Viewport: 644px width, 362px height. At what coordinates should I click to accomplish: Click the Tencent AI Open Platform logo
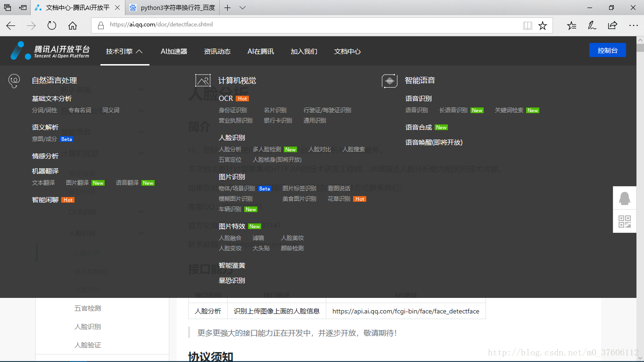pyautogui.click(x=50, y=51)
